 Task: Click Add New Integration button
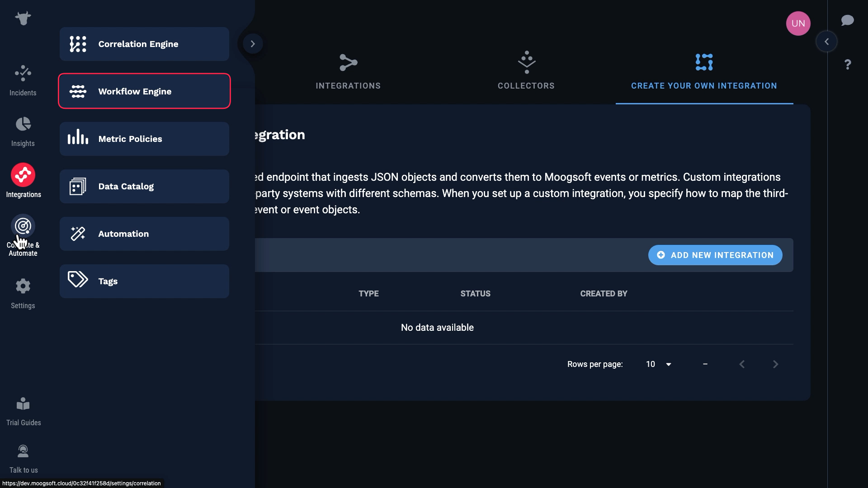click(x=715, y=255)
